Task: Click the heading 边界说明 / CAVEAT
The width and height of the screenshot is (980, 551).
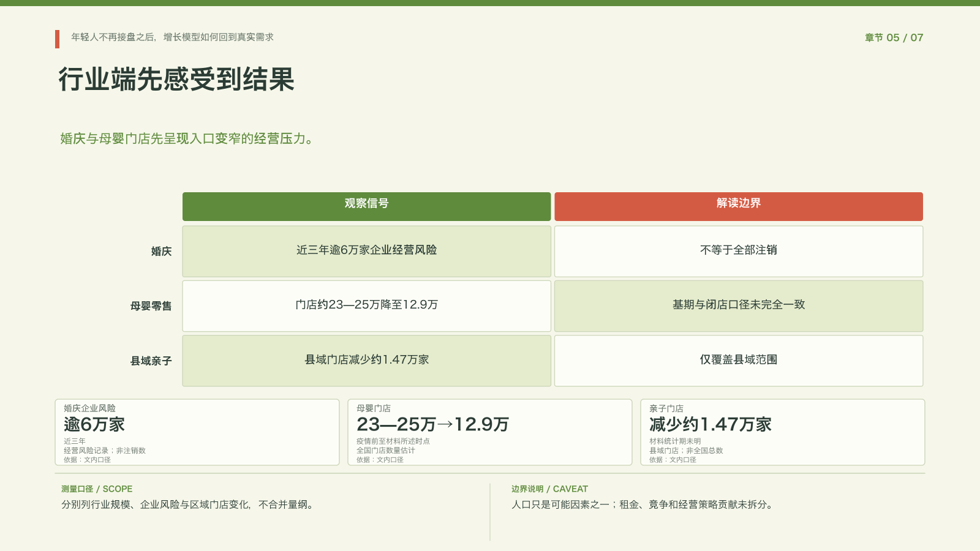Action: pyautogui.click(x=549, y=489)
